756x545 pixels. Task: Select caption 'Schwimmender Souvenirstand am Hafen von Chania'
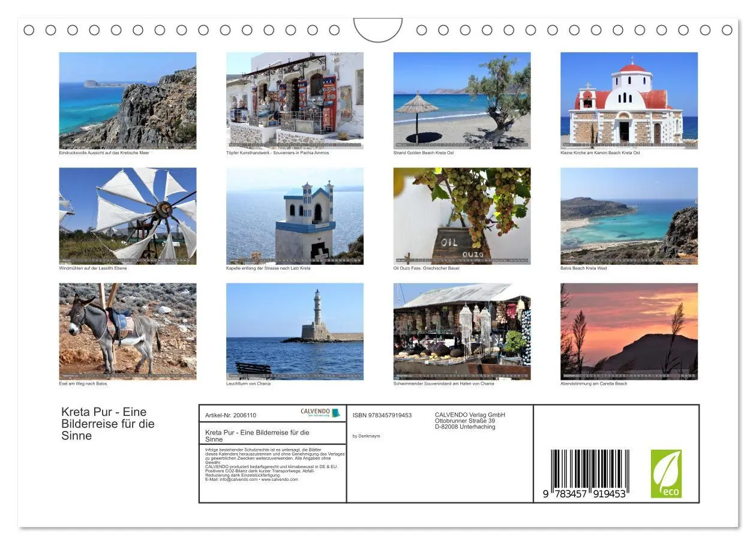[x=444, y=384]
